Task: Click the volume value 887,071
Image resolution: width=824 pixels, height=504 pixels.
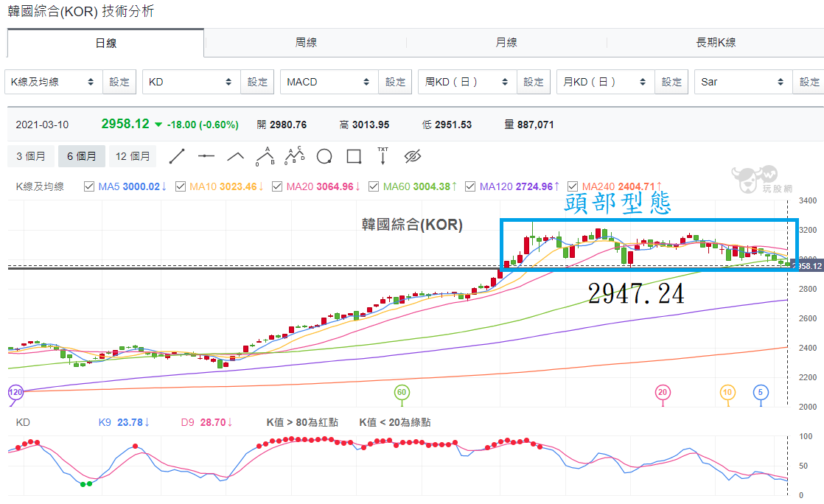Action: [x=536, y=125]
